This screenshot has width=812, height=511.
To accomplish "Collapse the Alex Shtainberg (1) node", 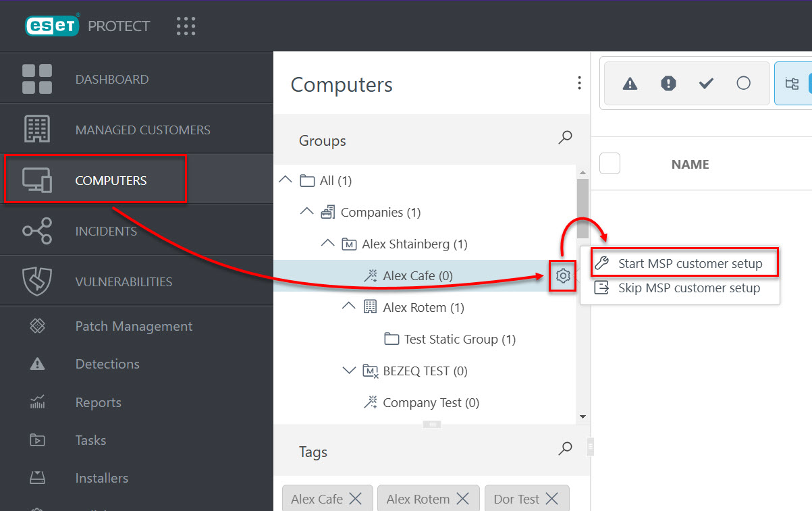I will pos(328,243).
